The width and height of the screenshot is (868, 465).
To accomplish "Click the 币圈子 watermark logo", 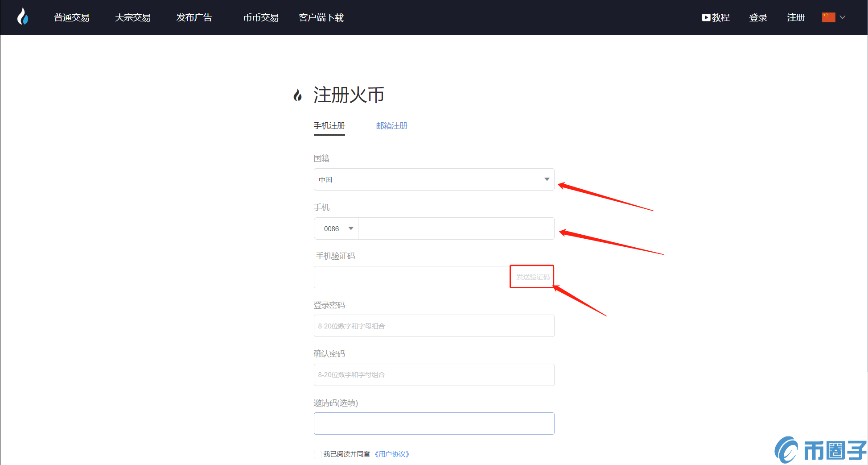I will coord(820,450).
